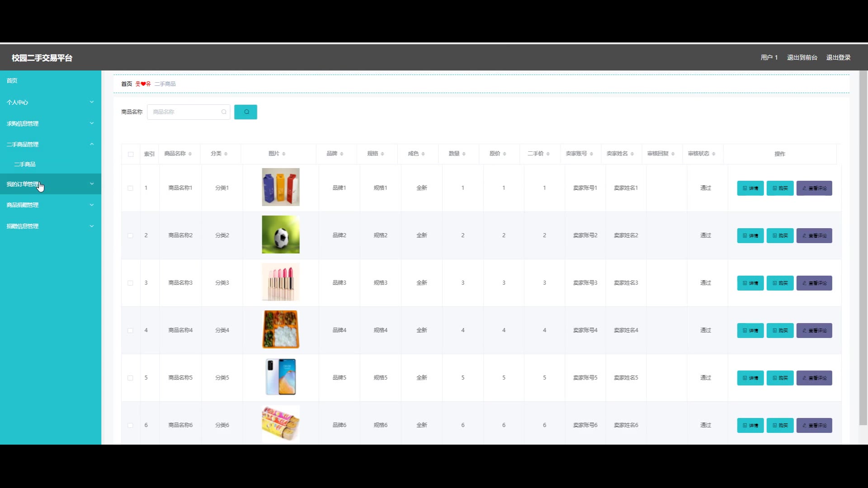Open 详情 for 商品名称6 row
This screenshot has height=488, width=868.
point(750,425)
